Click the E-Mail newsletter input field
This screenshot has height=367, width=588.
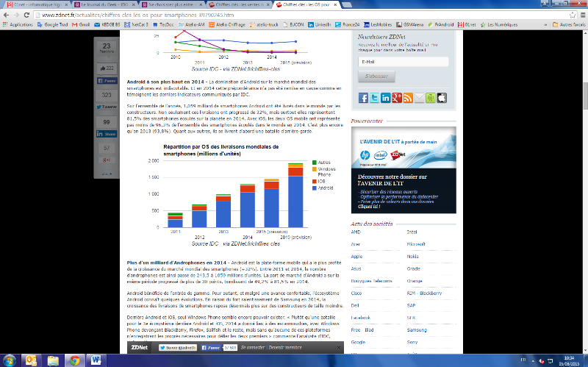pos(403,62)
